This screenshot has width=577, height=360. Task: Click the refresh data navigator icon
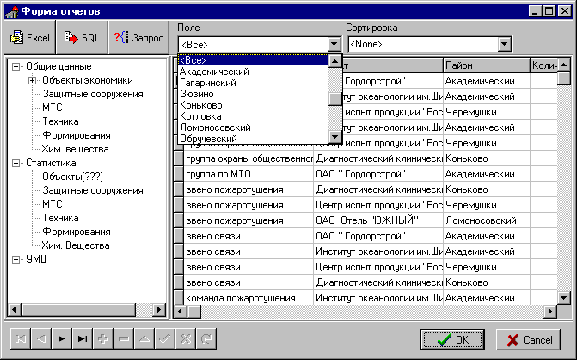tap(206, 339)
